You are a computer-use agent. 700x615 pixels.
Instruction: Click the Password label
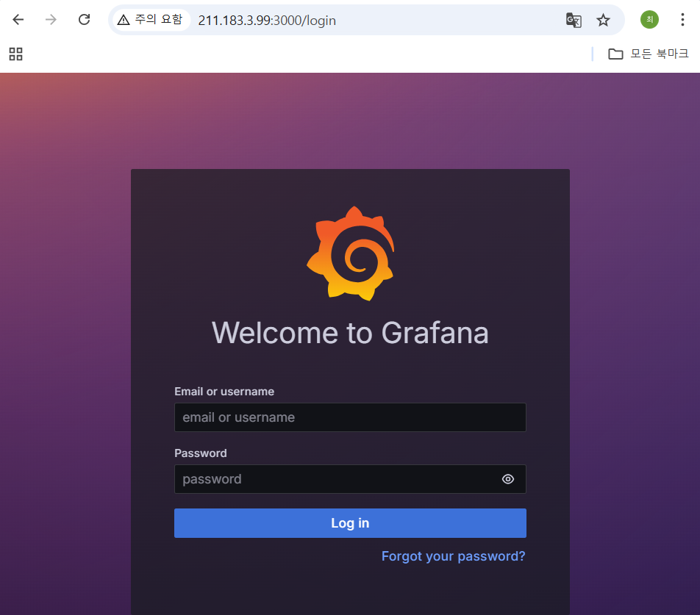point(201,453)
